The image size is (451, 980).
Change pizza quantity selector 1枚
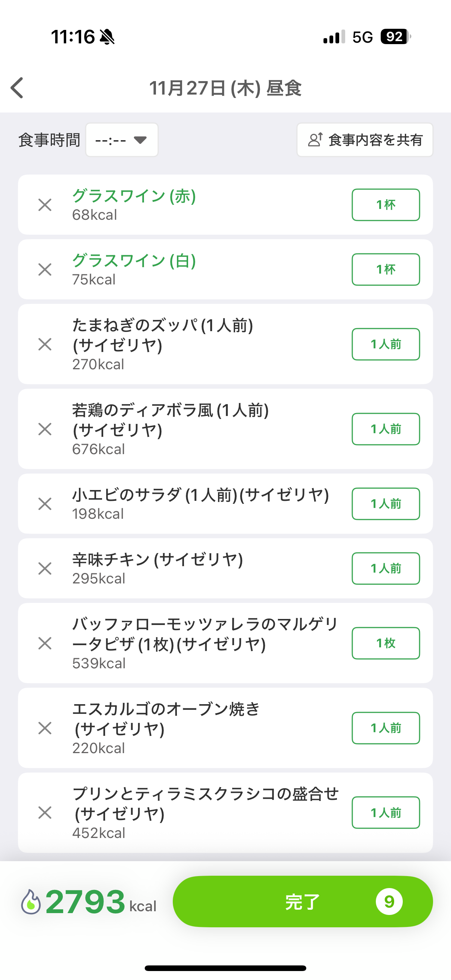pyautogui.click(x=386, y=643)
